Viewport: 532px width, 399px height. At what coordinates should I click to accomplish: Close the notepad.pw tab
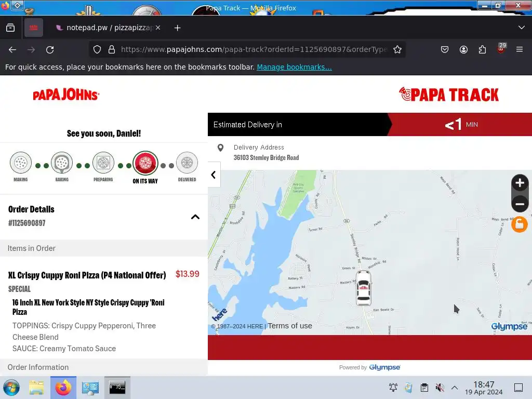coord(158,28)
